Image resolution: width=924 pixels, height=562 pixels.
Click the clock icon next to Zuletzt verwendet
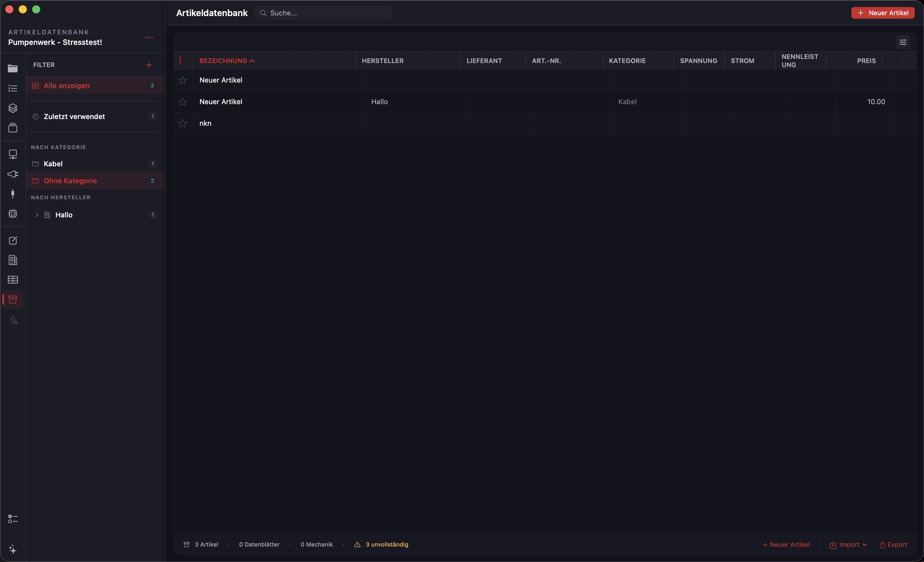pos(36,116)
